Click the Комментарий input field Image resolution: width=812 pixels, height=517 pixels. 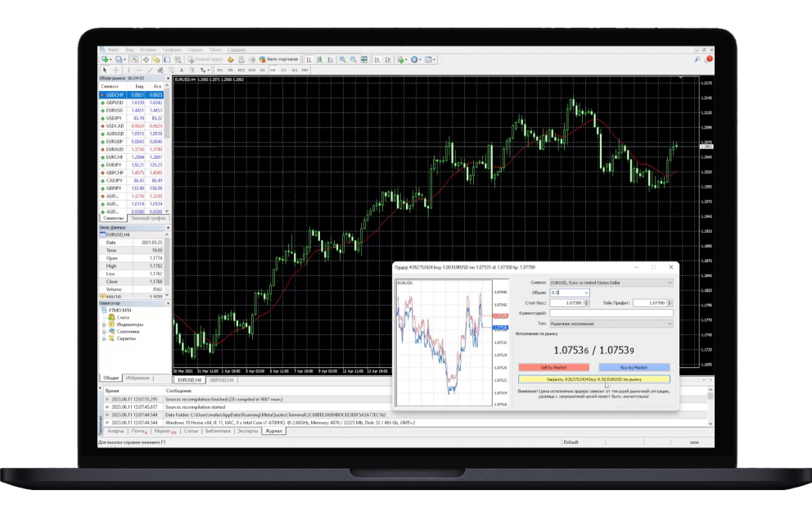coord(611,313)
